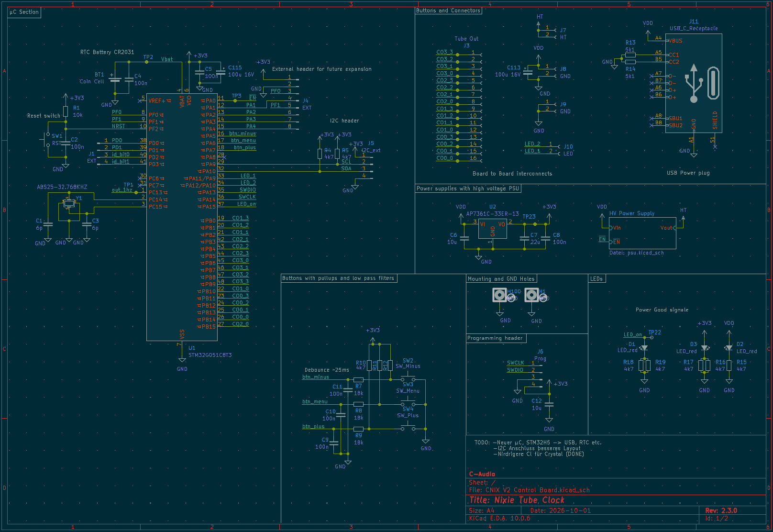
Task: Click 'External header for future expansion' text
Action: (x=322, y=69)
